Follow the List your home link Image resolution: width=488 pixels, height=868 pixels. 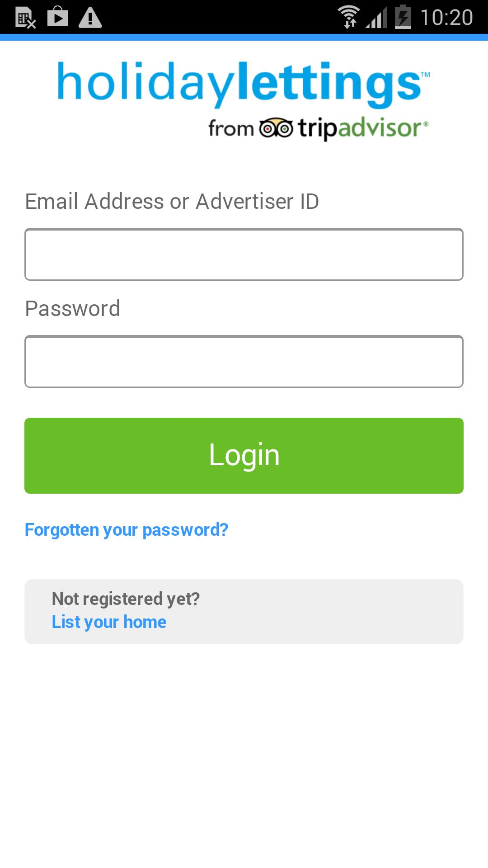click(109, 622)
